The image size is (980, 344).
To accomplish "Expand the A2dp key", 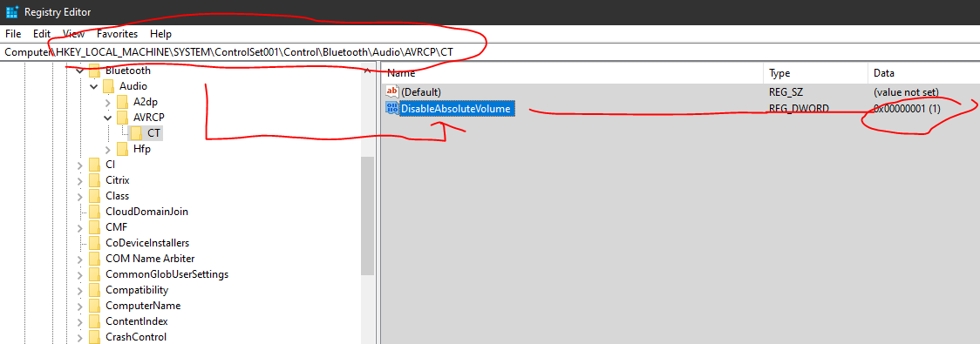I will [x=107, y=102].
